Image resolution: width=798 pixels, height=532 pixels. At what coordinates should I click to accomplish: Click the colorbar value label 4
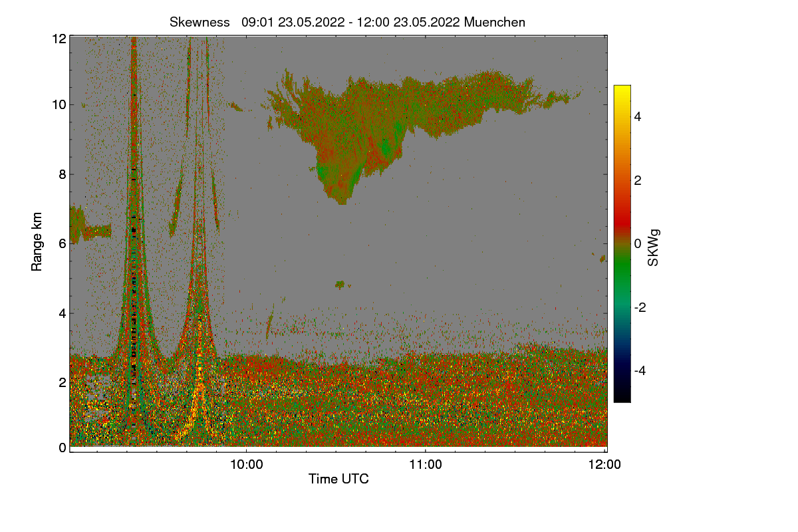(638, 116)
